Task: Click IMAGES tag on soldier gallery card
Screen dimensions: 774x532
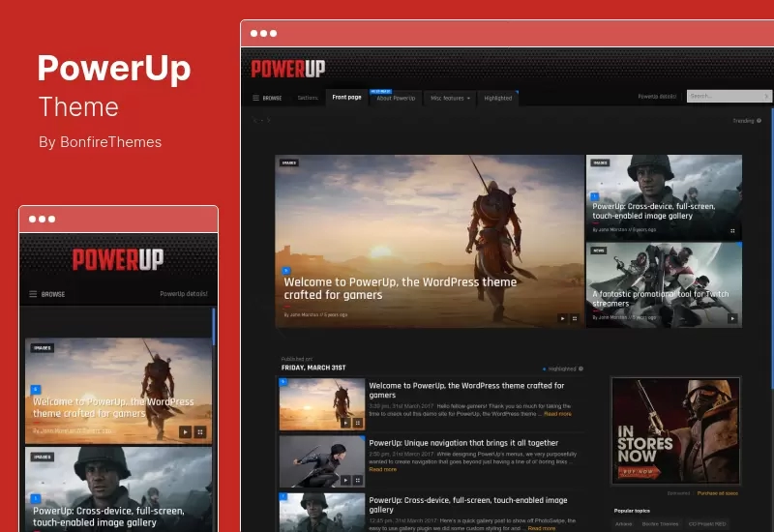Action: tap(600, 163)
